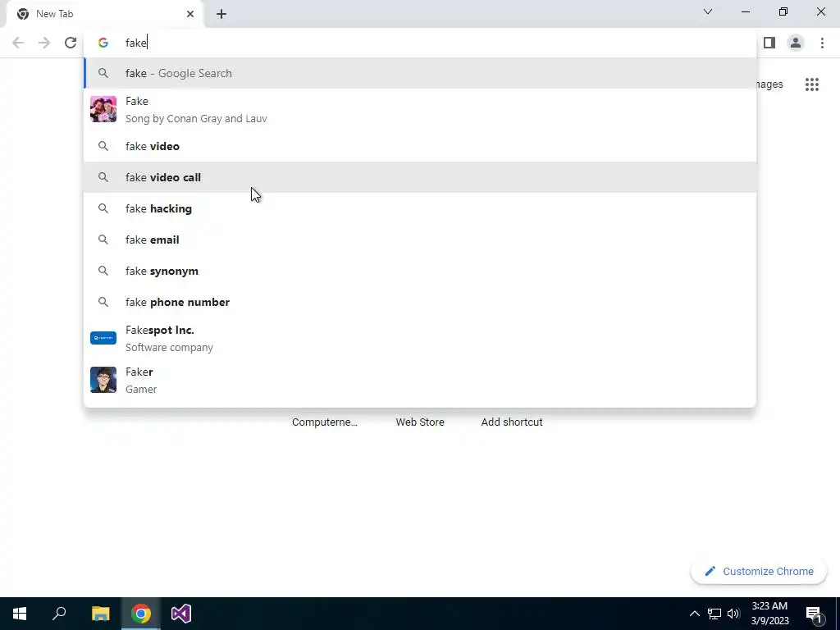
Task: Click the volume speaker tray icon
Action: (733, 614)
